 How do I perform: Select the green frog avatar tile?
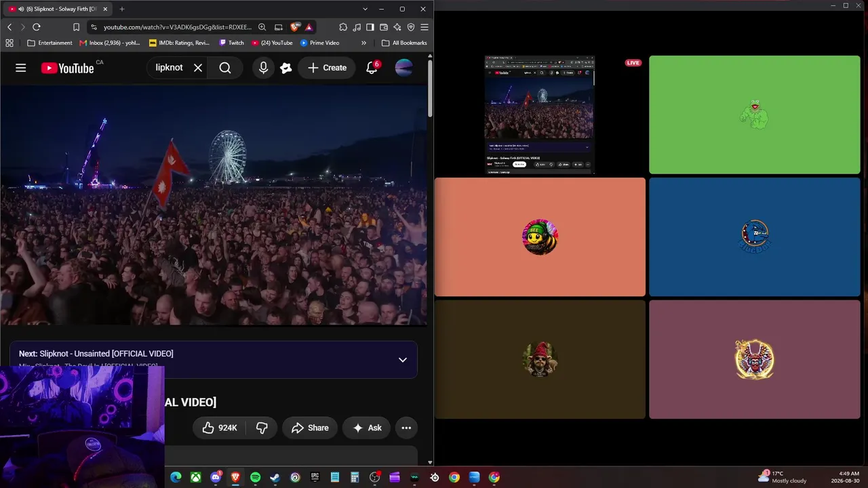[x=754, y=115]
